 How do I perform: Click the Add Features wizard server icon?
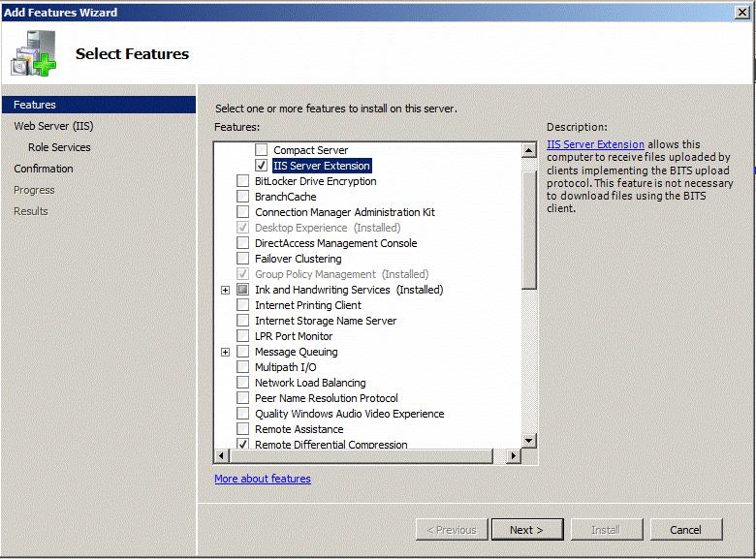[34, 53]
